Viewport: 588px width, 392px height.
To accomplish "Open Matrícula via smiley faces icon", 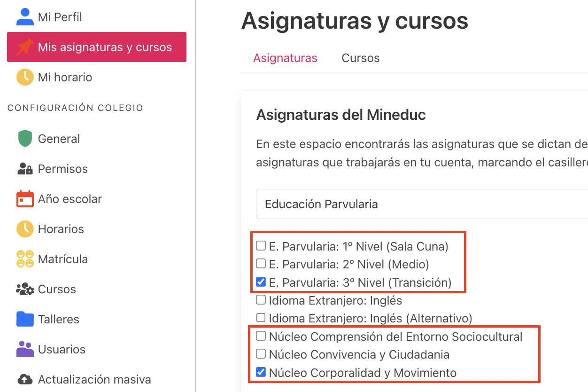I will 25,259.
